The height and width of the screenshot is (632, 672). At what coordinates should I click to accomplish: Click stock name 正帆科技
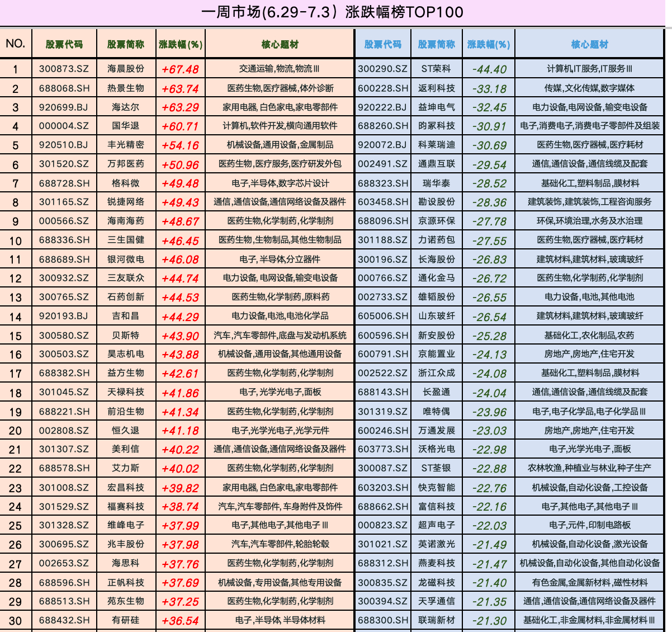(x=126, y=582)
